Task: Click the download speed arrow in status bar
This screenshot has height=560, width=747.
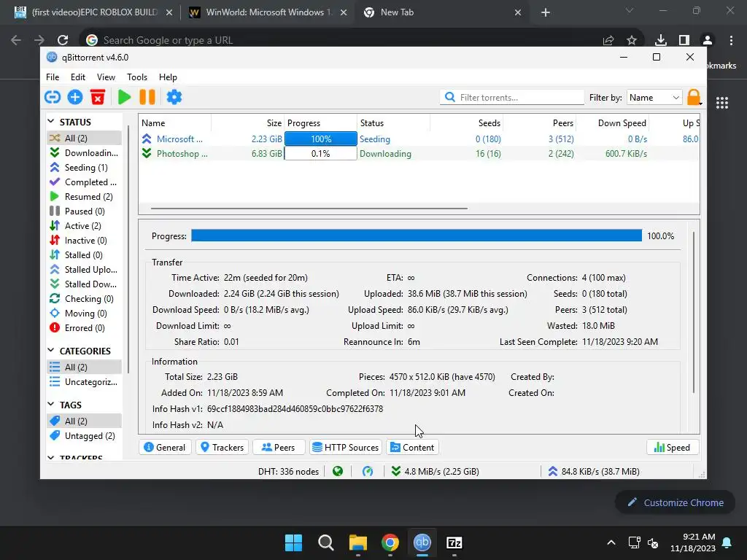Action: [396, 472]
